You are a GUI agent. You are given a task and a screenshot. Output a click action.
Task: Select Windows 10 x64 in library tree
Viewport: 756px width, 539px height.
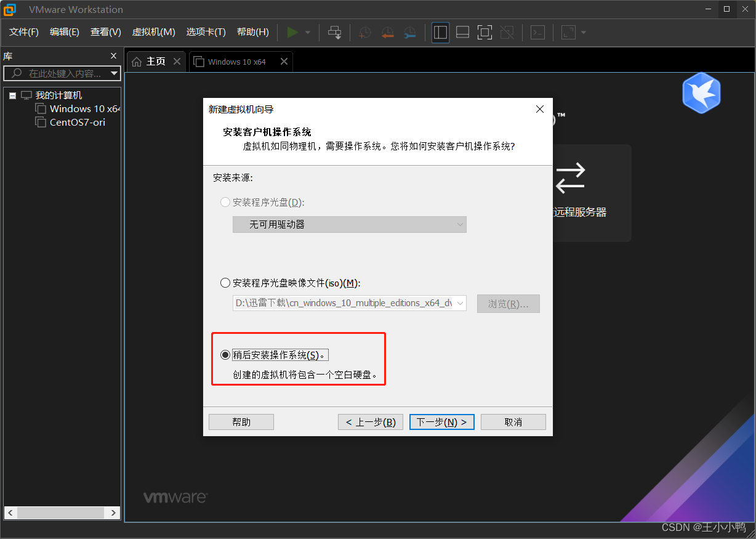85,108
